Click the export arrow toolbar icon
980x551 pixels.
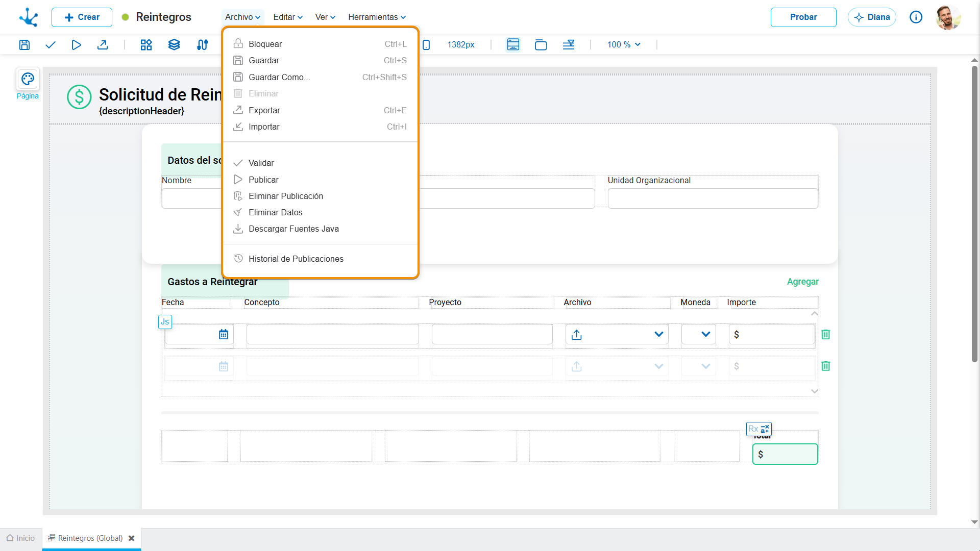click(x=103, y=45)
